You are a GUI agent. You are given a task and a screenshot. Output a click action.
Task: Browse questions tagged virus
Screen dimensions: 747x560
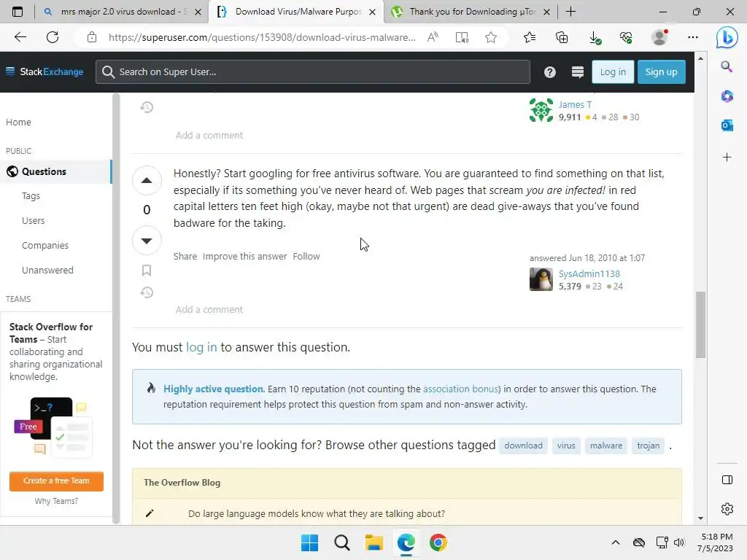[x=566, y=446]
